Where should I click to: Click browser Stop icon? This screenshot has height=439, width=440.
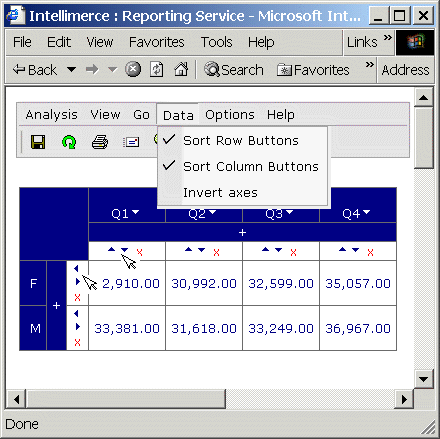[133, 70]
